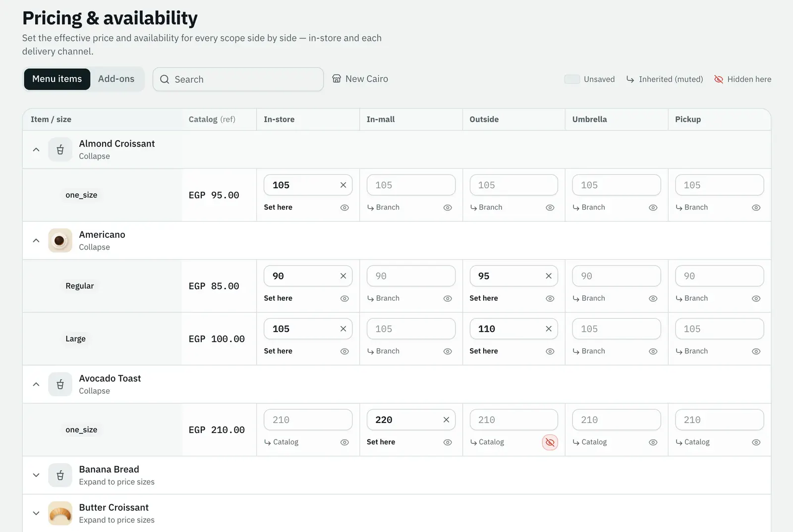793x532 pixels.
Task: Edit Americano Large Pickup price field
Action: click(x=719, y=329)
